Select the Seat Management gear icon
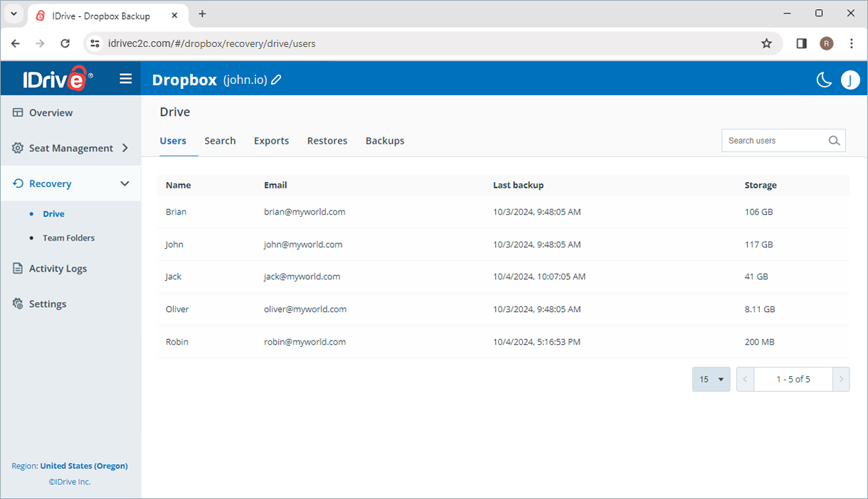 (16, 148)
